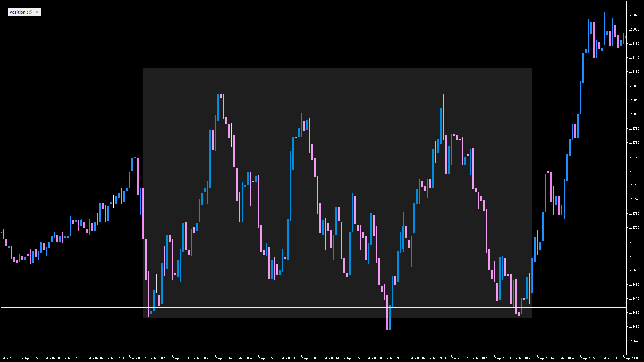Image resolution: width=644 pixels, height=362 pixels.
Task: Click the 7 Apr 10:42 time label
Action: click(x=568, y=358)
